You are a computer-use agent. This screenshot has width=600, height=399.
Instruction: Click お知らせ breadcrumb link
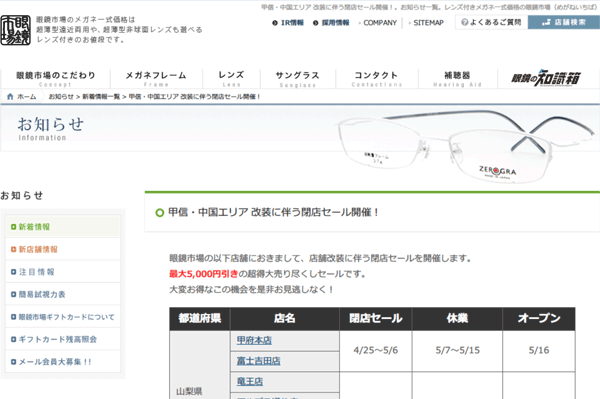[x=61, y=97]
